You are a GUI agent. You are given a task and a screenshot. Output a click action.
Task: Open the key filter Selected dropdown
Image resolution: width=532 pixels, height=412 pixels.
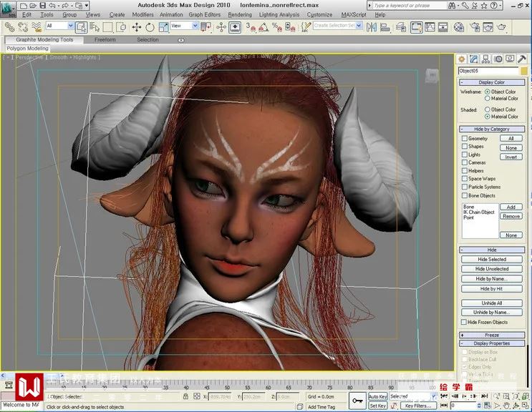(x=412, y=396)
